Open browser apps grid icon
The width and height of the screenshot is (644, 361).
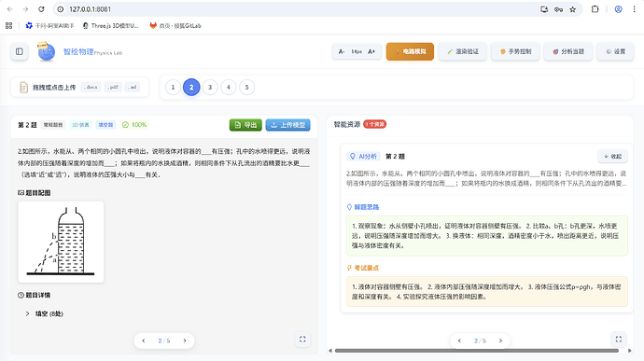[9, 25]
